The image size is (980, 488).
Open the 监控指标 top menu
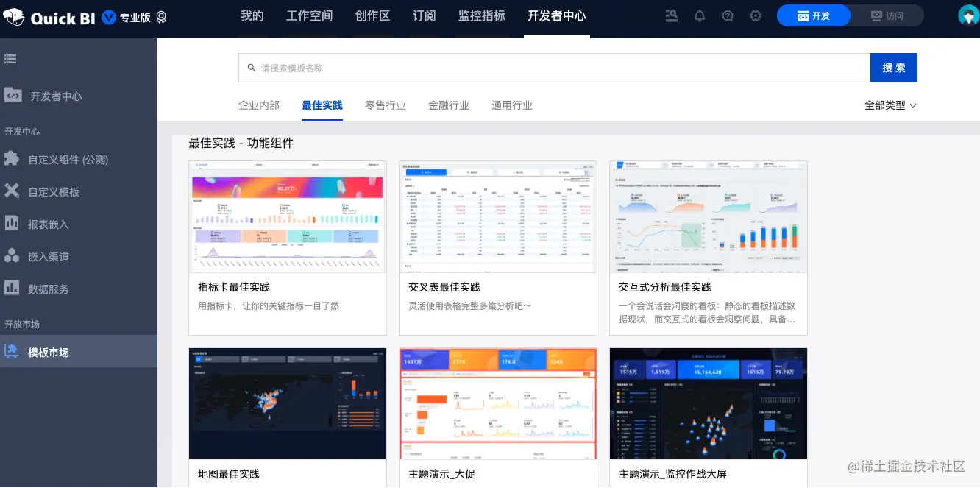pyautogui.click(x=481, y=15)
